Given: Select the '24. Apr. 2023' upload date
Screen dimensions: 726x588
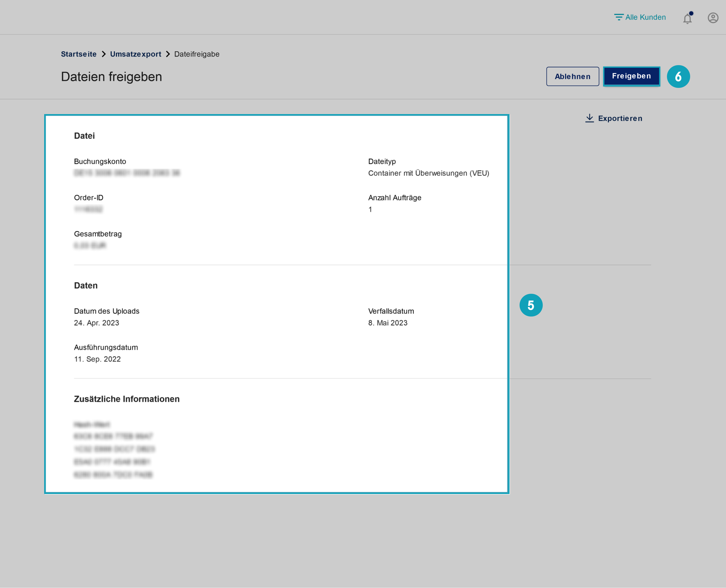Looking at the screenshot, I should [x=97, y=323].
